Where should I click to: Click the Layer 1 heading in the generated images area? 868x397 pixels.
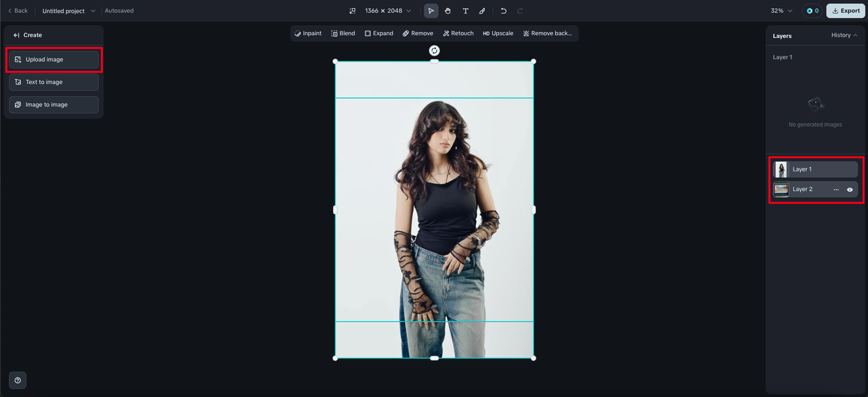783,58
